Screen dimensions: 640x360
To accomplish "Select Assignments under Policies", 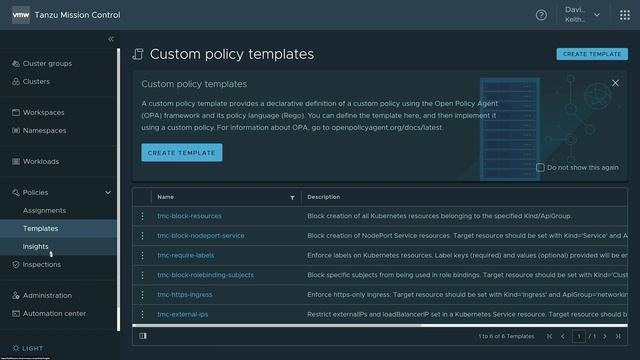I will 44,211.
